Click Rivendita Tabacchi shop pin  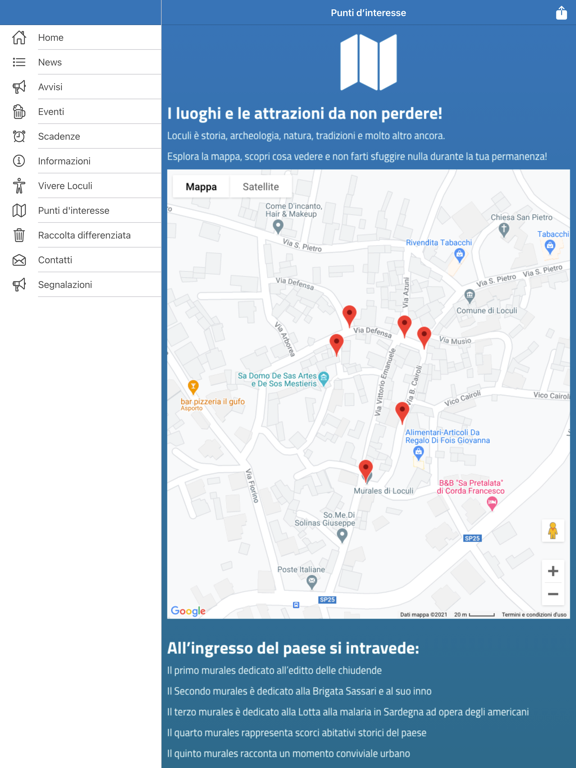point(459,254)
